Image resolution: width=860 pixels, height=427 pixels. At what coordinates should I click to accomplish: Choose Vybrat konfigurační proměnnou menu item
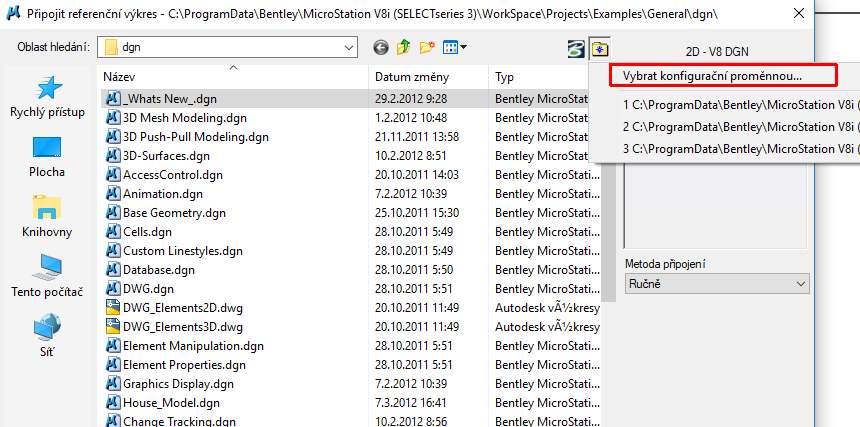click(713, 75)
